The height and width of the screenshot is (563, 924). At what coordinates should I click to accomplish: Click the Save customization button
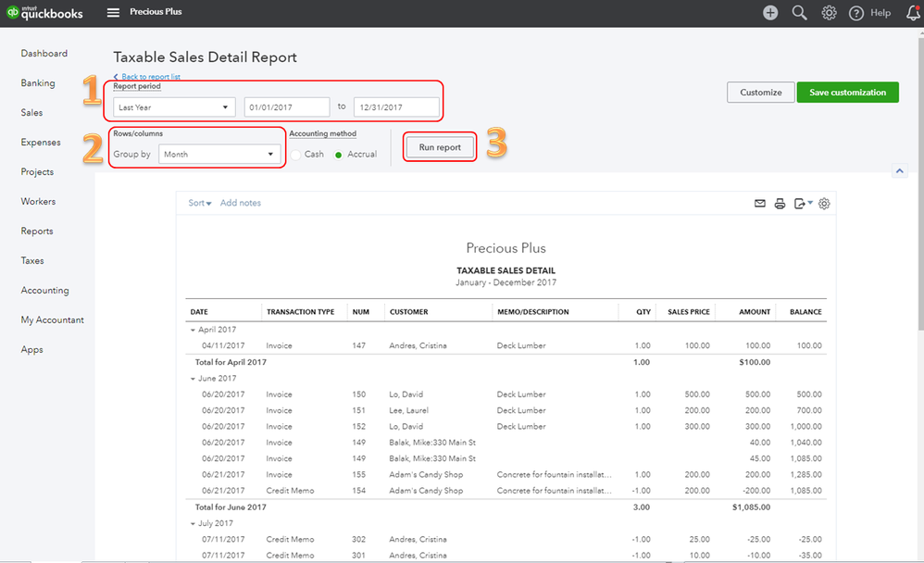click(x=847, y=92)
